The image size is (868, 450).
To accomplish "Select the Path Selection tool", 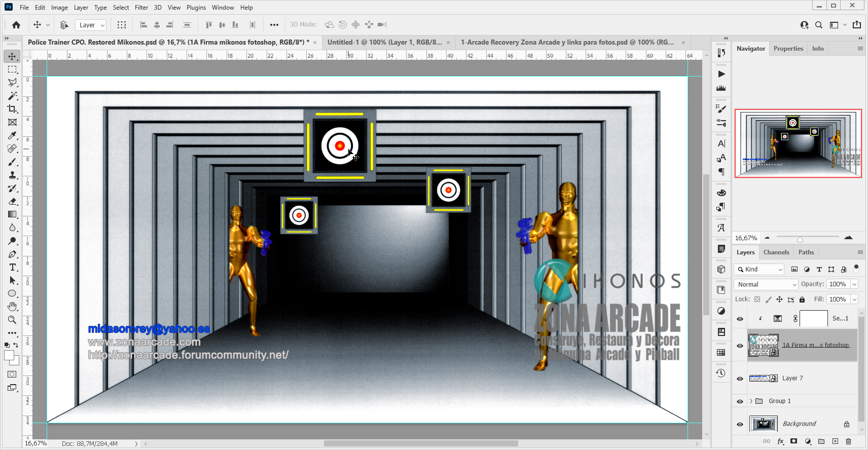I will pyautogui.click(x=12, y=280).
